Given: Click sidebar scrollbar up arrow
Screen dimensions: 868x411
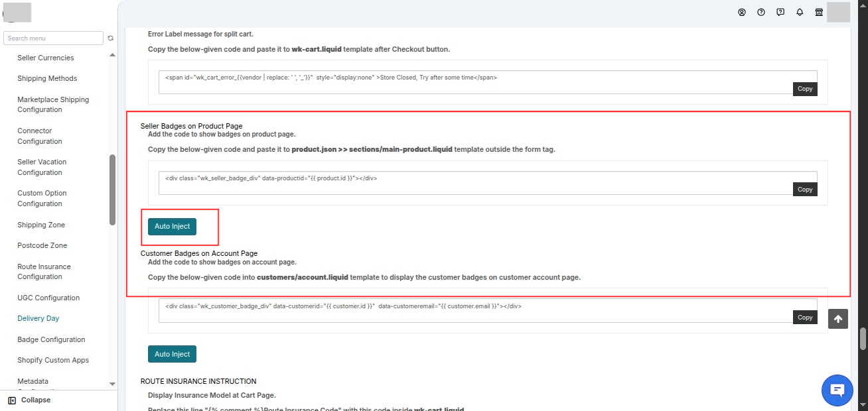Looking at the screenshot, I should click(112, 55).
